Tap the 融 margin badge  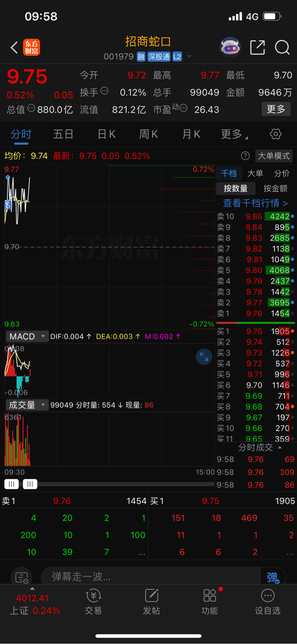[x=141, y=57]
